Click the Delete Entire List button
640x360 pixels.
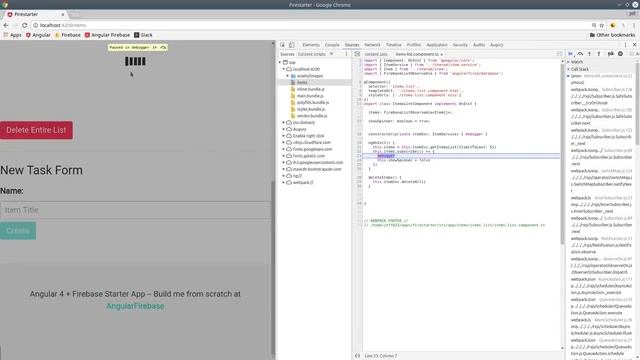[x=36, y=130]
